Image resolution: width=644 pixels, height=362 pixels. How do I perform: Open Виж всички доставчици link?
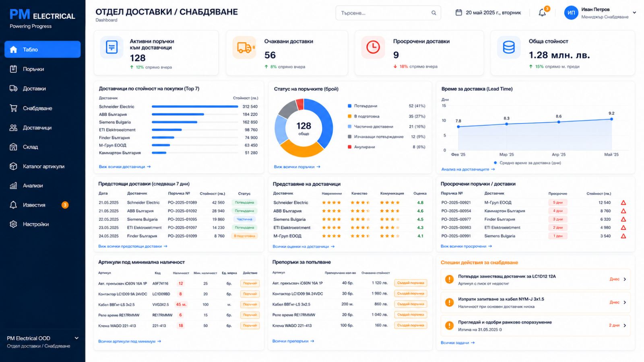click(125, 167)
